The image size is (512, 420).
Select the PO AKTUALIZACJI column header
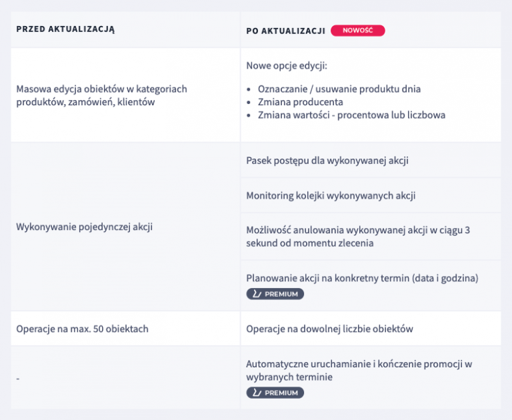point(285,31)
